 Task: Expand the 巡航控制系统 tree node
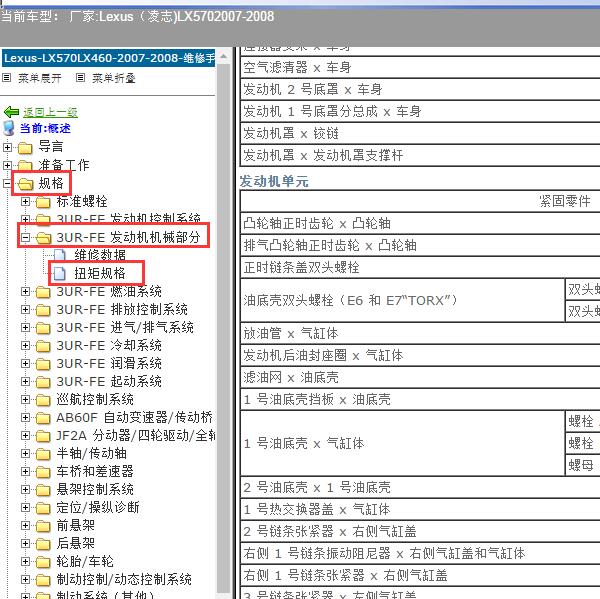tap(25, 400)
